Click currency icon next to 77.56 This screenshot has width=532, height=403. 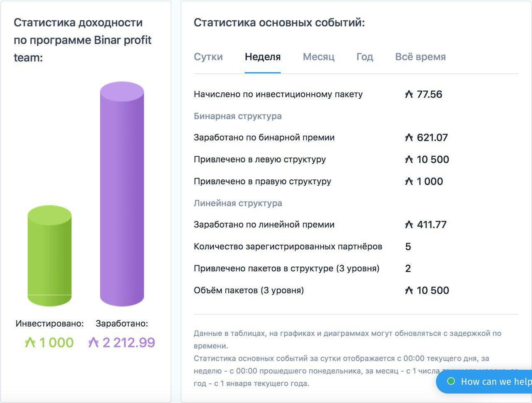point(409,95)
